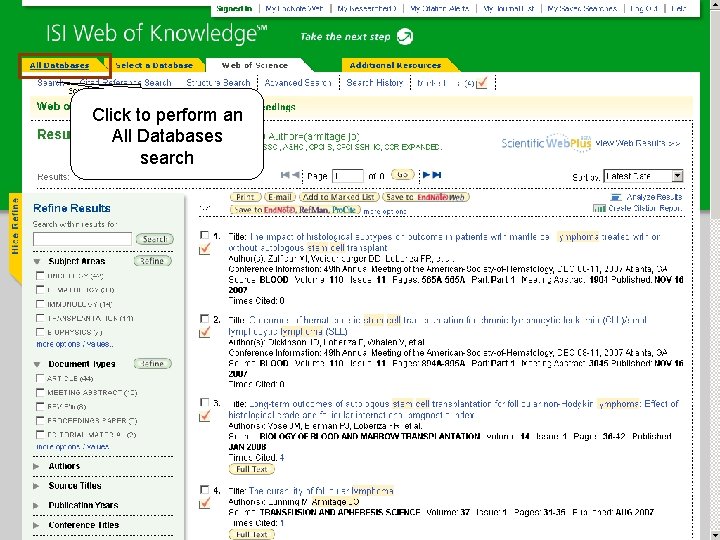Screen dimensions: 720x540
Task: Collapse panel with Hide Refine side tab
Action: pos(15,239)
